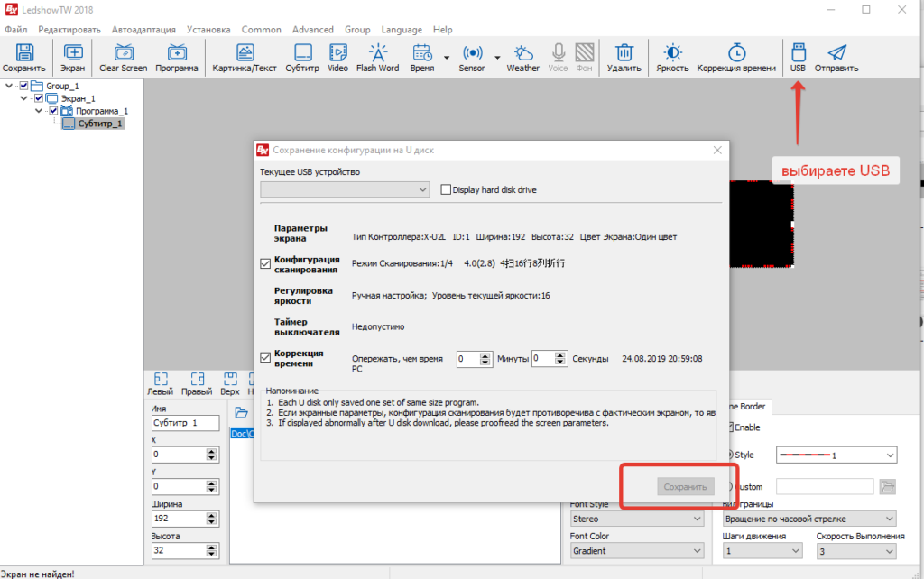Open the Sensor dropdown arrow
Viewport: 924px width, 579px height.
coord(497,57)
